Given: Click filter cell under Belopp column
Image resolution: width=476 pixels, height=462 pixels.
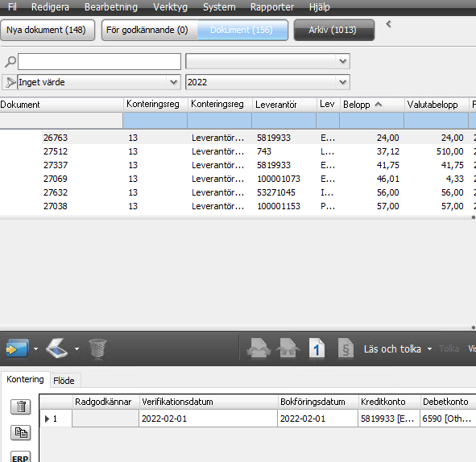Looking at the screenshot, I should [371, 120].
